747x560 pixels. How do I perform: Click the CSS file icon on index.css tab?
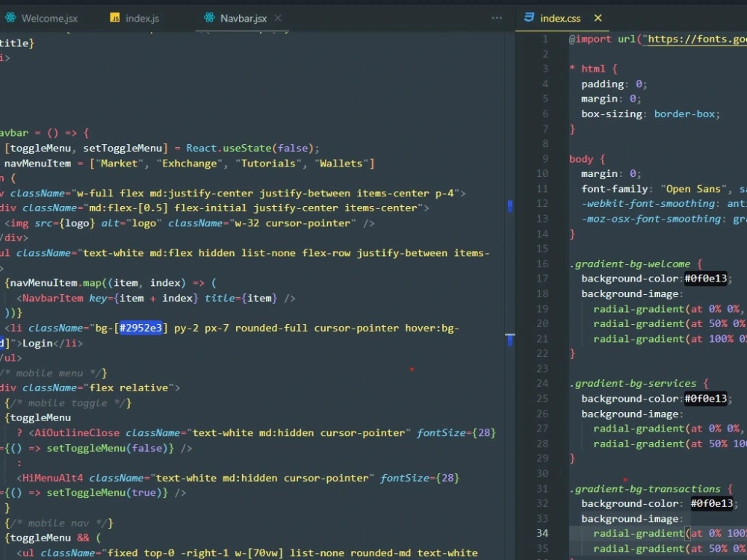coord(529,18)
